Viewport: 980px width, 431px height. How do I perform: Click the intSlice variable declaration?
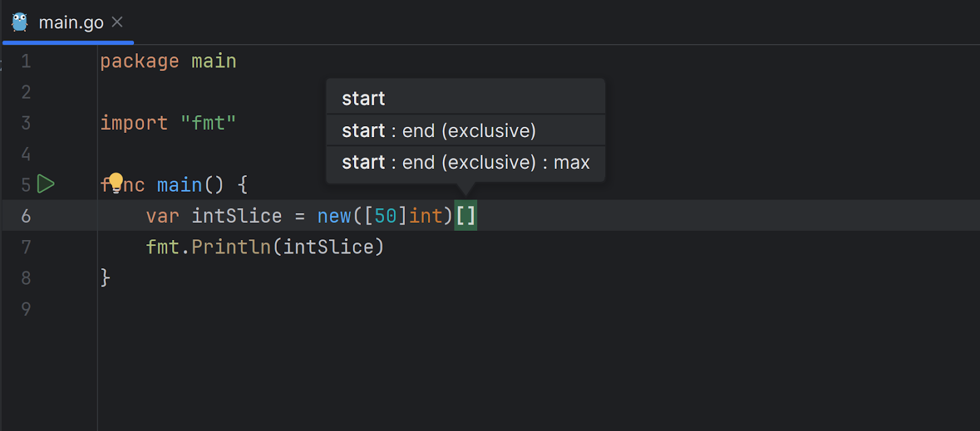point(236,216)
